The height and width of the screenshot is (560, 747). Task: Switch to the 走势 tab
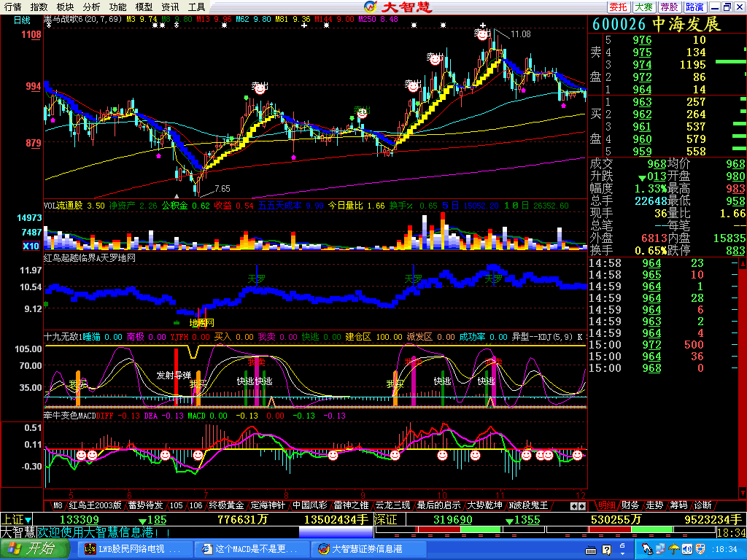[x=654, y=505]
